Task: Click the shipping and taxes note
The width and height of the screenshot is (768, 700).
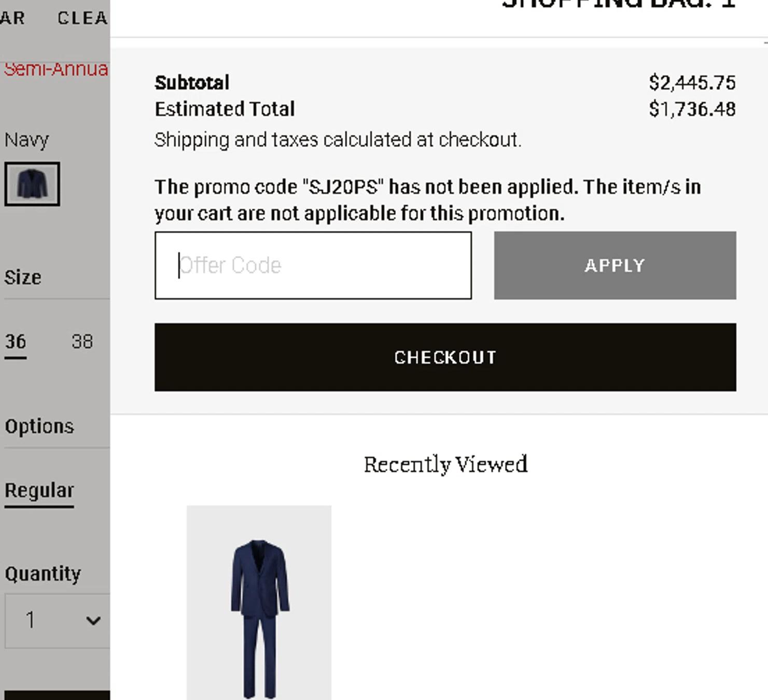Action: pos(338,140)
